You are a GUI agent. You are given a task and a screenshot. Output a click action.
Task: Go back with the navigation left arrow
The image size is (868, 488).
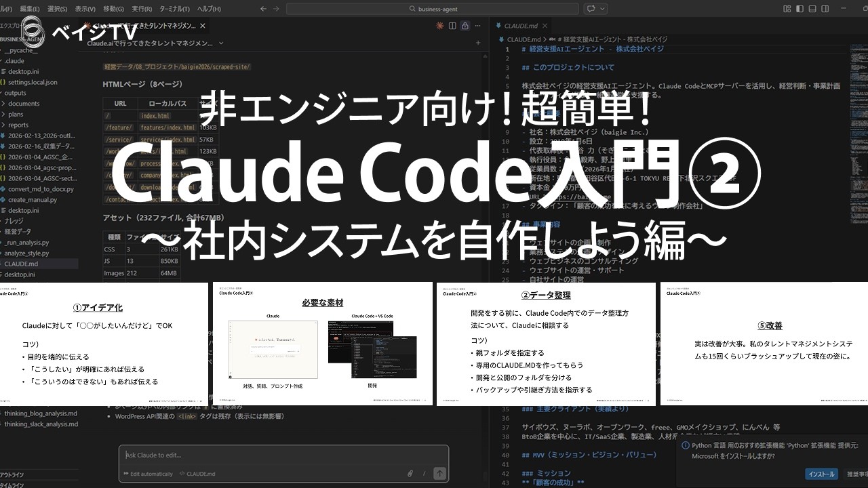[x=264, y=9]
